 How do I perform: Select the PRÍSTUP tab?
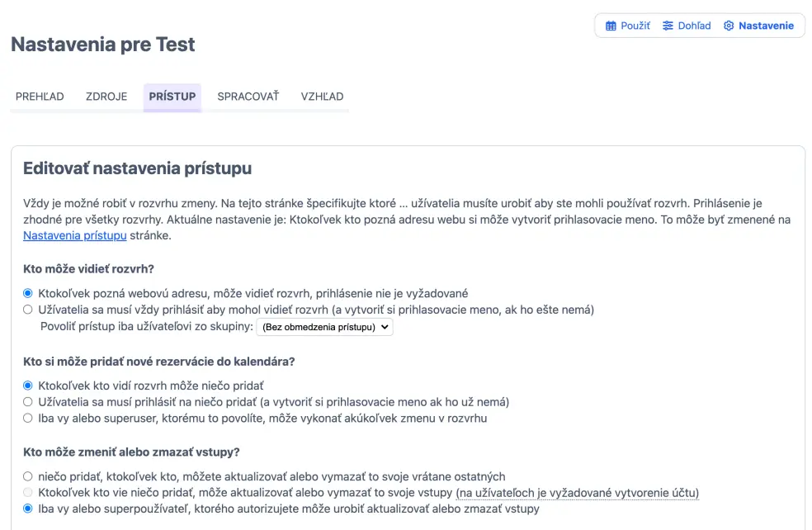pos(172,97)
